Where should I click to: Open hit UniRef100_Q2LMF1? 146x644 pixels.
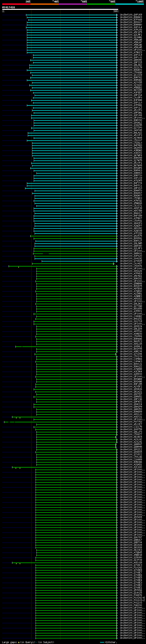(131, 35)
